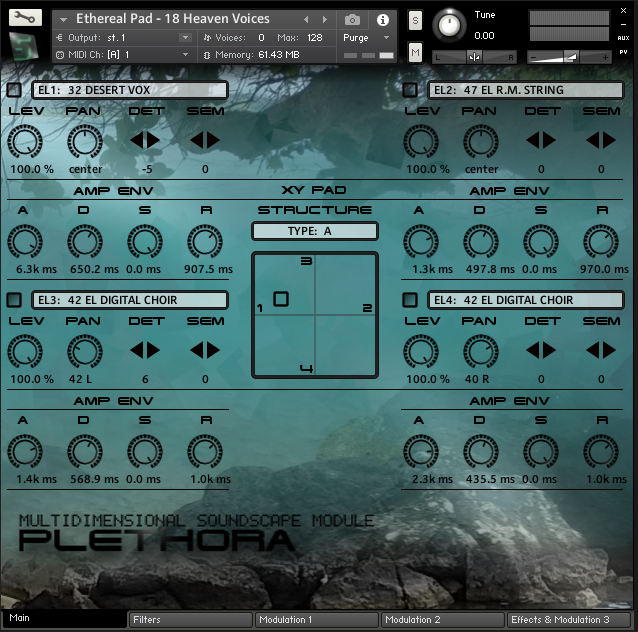Open the Output st. 1 dropdown
The height and width of the screenshot is (632, 638).
point(185,37)
